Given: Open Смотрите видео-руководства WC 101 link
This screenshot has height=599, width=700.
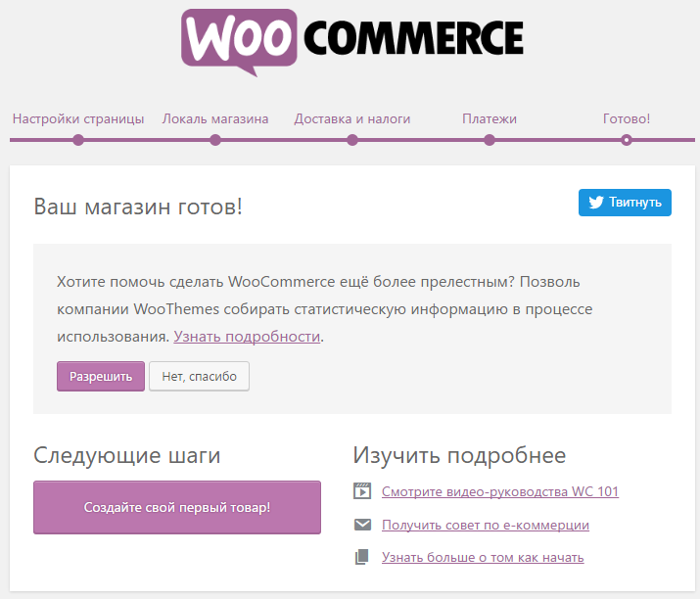Looking at the screenshot, I should coord(500,491).
